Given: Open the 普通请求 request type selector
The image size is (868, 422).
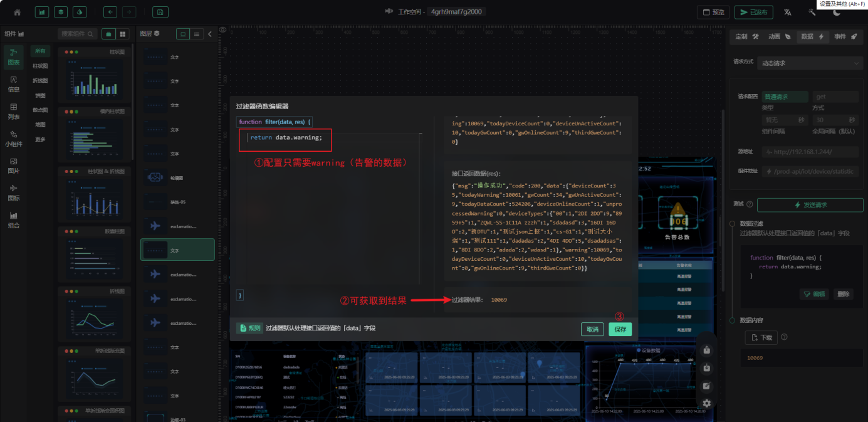Looking at the screenshot, I should [783, 97].
